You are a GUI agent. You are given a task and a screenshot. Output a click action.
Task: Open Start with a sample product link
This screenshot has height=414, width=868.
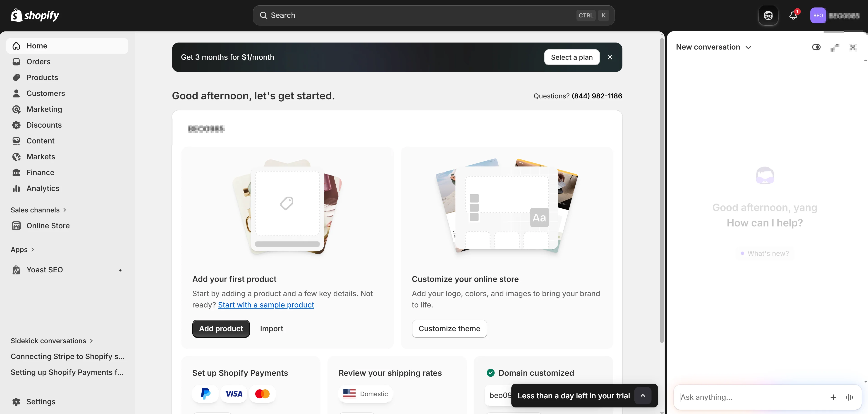pyautogui.click(x=266, y=305)
